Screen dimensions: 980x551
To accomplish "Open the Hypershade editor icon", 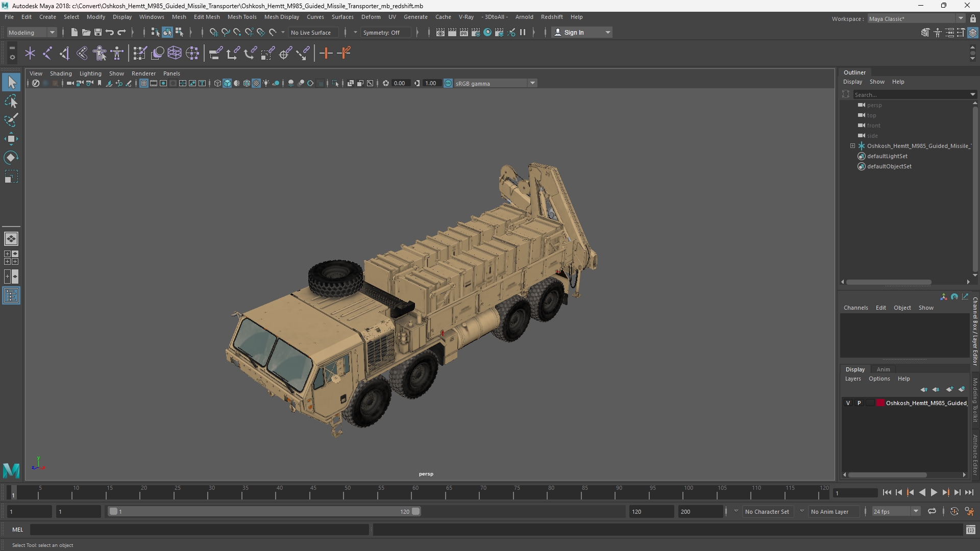I will pos(487,32).
